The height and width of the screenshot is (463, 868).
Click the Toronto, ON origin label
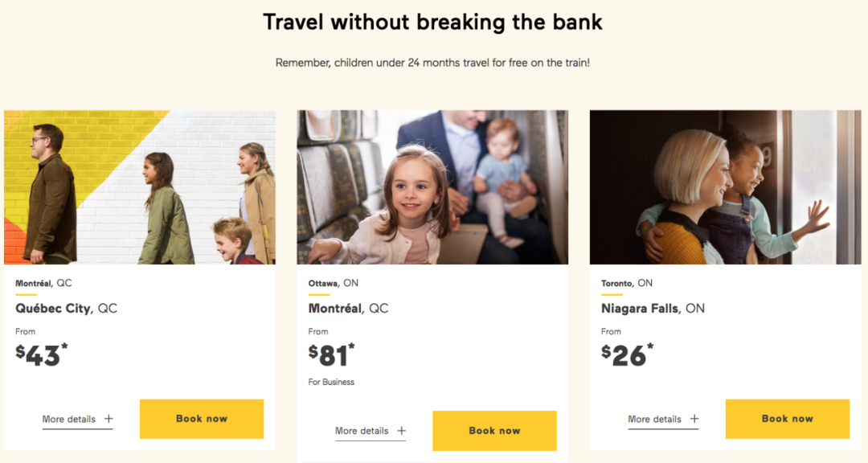[627, 283]
